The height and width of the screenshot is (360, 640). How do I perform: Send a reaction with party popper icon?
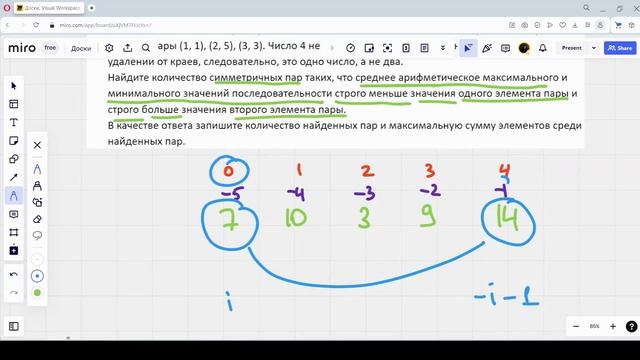(x=487, y=48)
